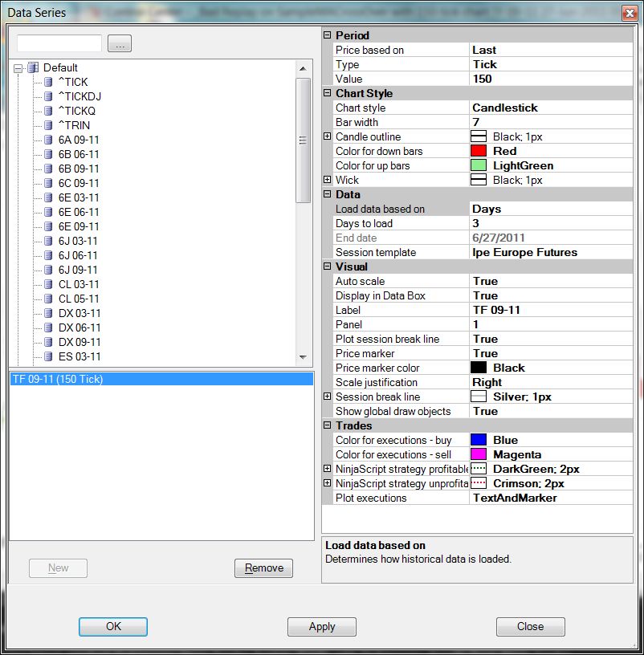Click the Default instrument list icon

click(x=33, y=67)
